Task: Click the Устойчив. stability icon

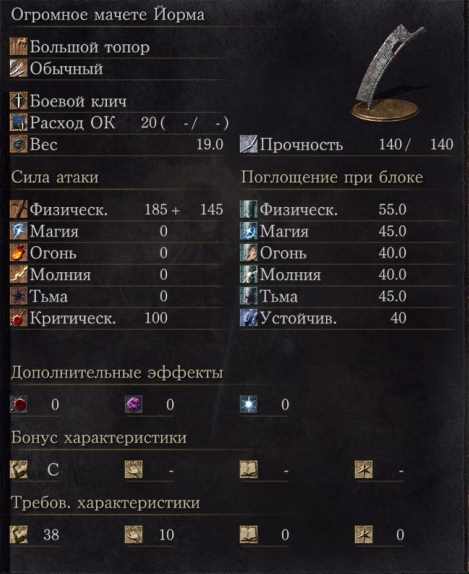Action: click(x=249, y=318)
